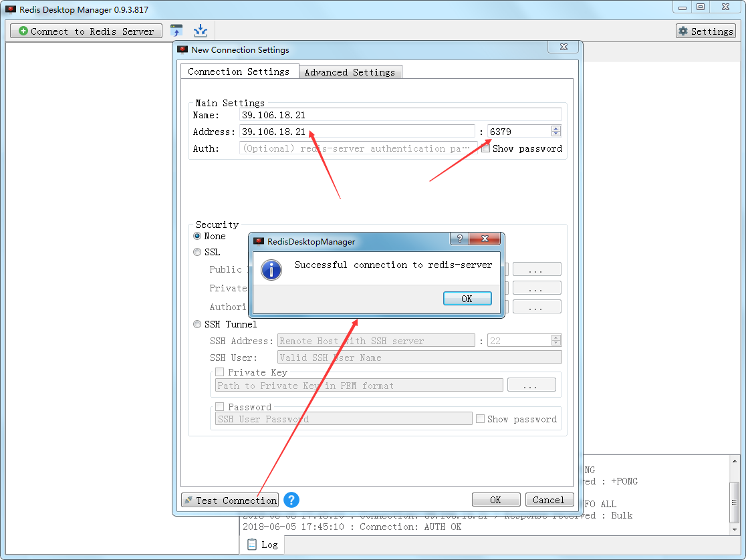Enable the Private Key checkbox
This screenshot has height=560, width=746.
[219, 372]
